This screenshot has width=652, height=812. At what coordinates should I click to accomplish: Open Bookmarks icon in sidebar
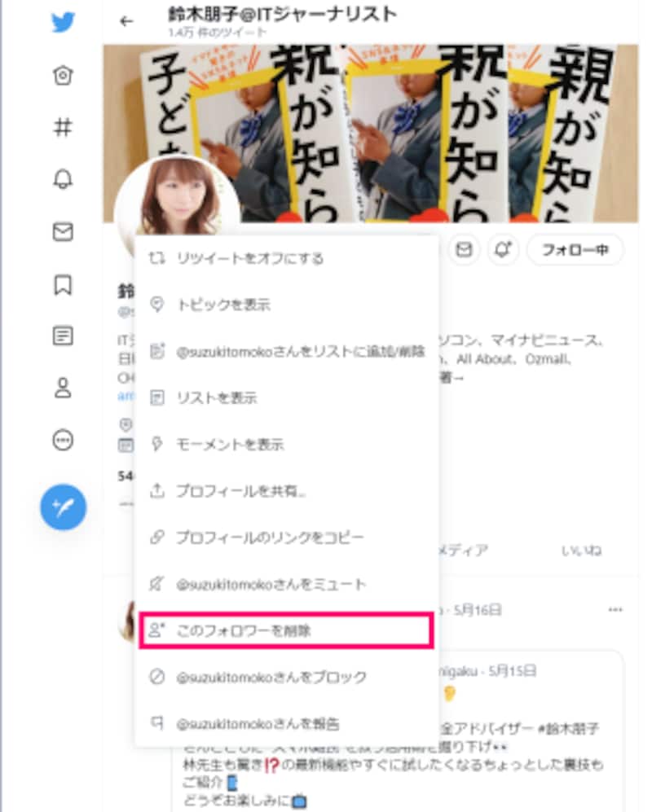click(x=64, y=284)
